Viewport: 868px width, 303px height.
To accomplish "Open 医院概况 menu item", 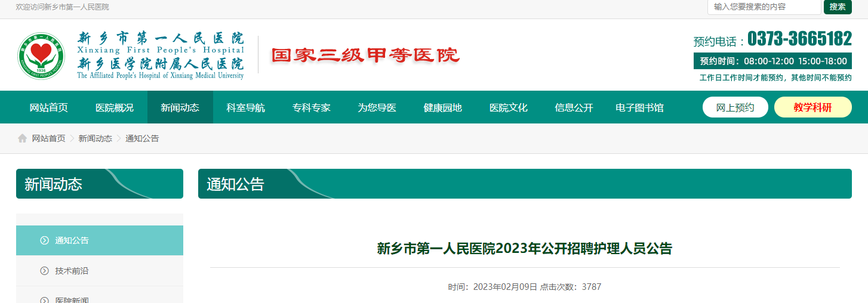I will pyautogui.click(x=115, y=107).
